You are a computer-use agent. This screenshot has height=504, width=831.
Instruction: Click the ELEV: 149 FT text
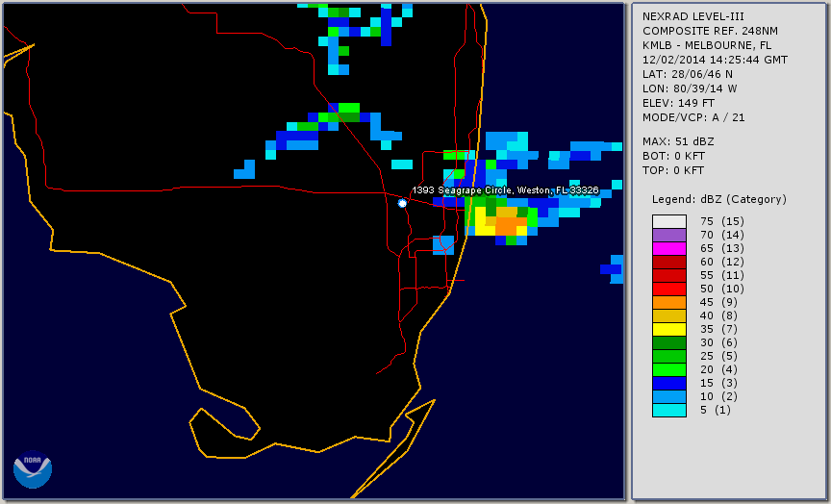point(678,103)
